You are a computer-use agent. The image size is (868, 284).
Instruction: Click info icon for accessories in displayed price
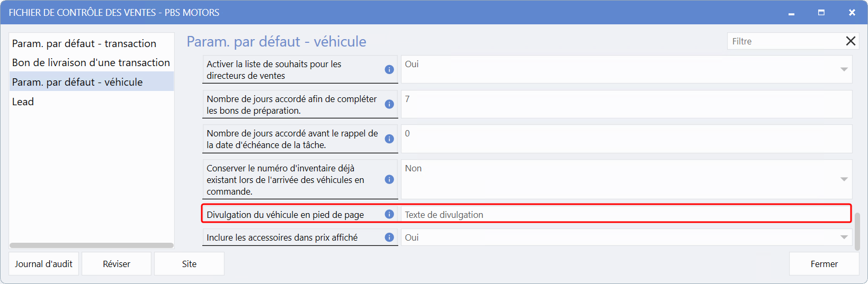[x=389, y=237]
